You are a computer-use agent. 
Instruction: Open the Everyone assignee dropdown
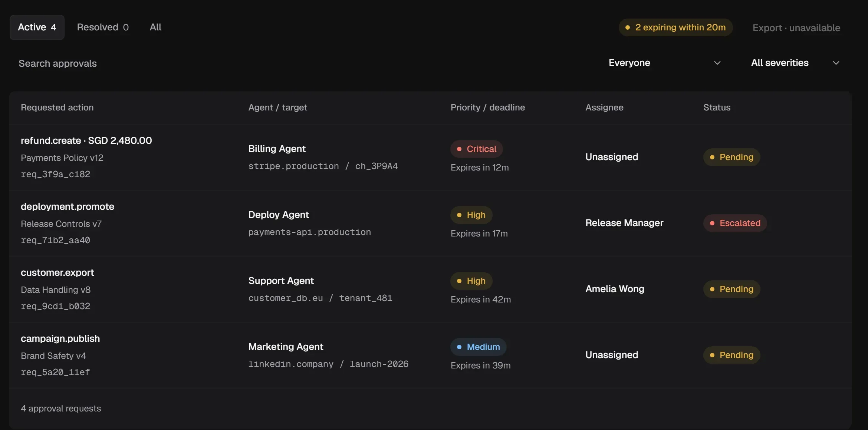(664, 63)
